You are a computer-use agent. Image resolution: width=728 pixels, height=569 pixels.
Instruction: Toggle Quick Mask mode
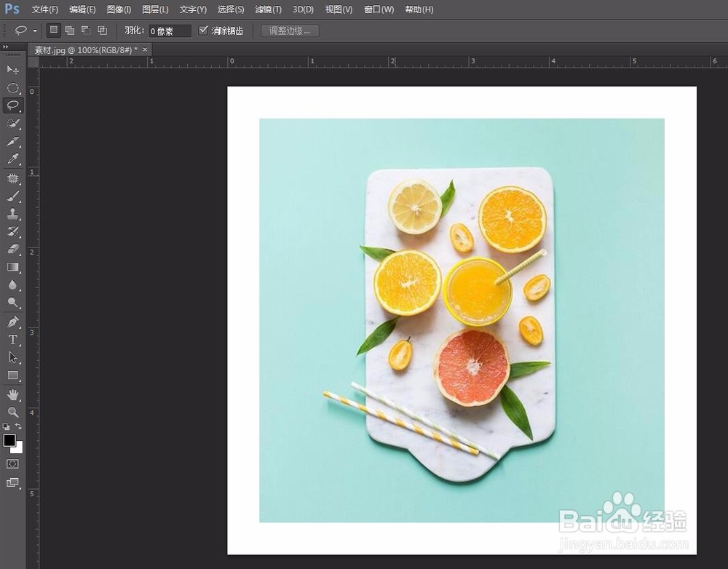coord(12,464)
